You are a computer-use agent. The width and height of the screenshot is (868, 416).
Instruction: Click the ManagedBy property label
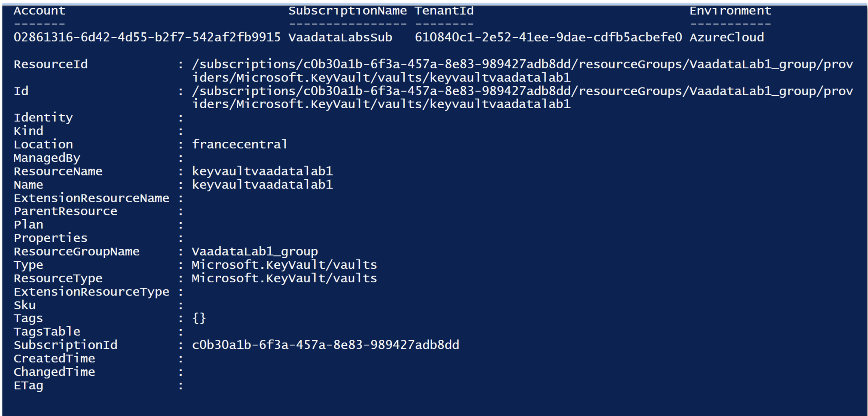pyautogui.click(x=47, y=158)
